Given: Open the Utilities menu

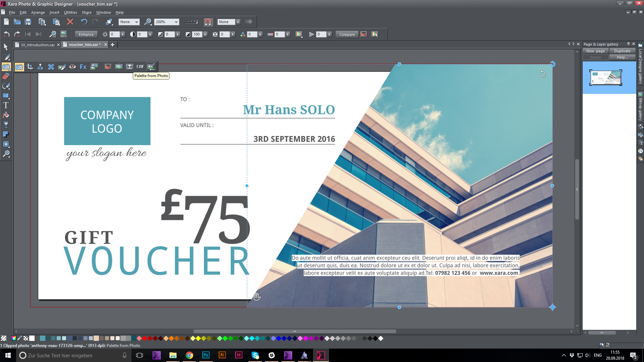Looking at the screenshot, I should click(x=70, y=12).
